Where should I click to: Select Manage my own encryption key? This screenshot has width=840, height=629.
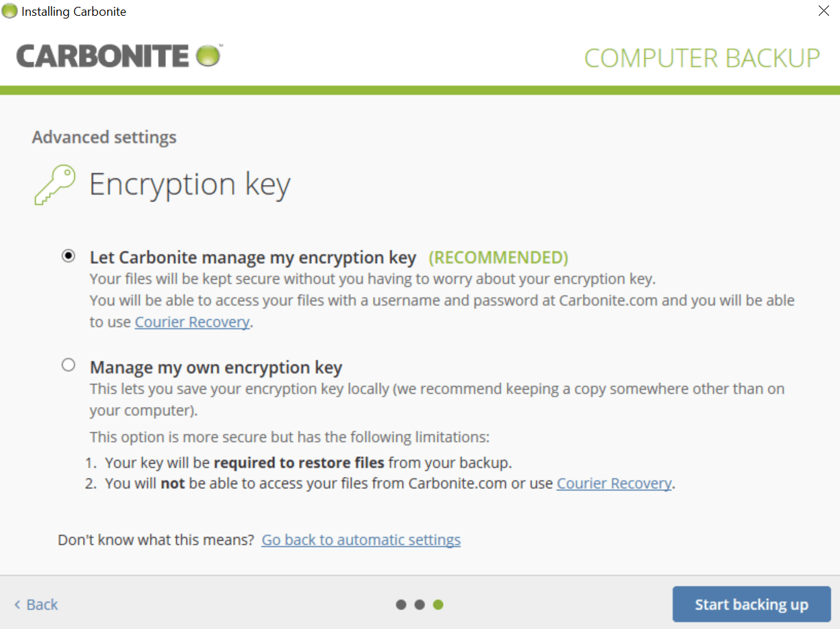coord(68,365)
